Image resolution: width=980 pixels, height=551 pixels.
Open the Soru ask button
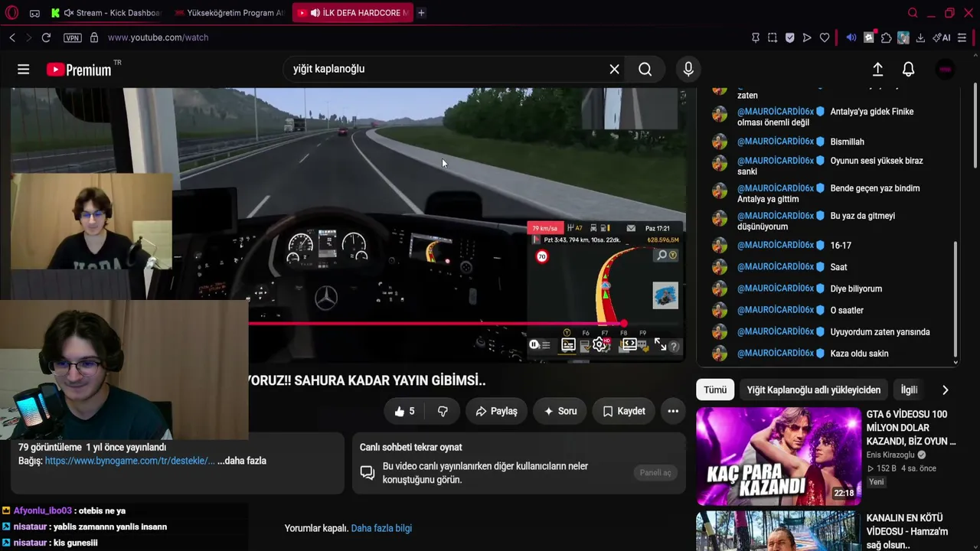[x=560, y=411]
